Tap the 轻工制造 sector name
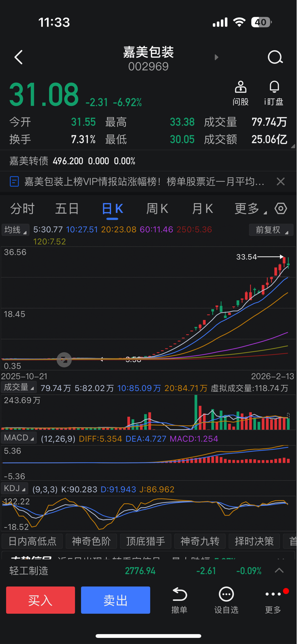 tap(29, 571)
